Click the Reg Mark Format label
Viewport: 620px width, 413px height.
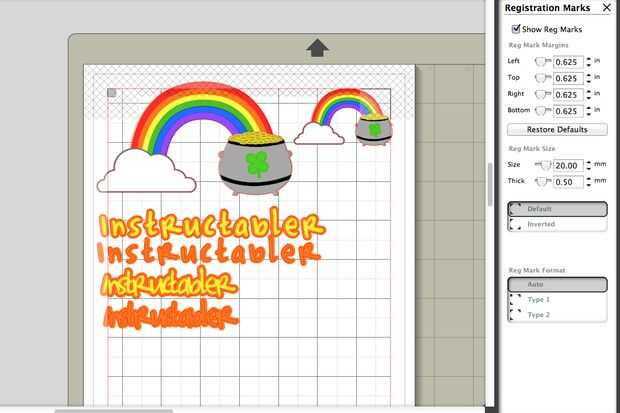tap(537, 270)
